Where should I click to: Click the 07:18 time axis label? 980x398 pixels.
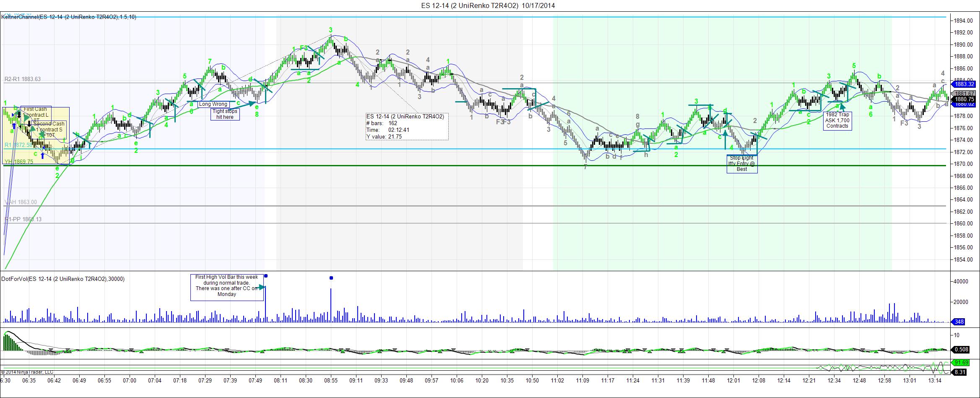(179, 380)
